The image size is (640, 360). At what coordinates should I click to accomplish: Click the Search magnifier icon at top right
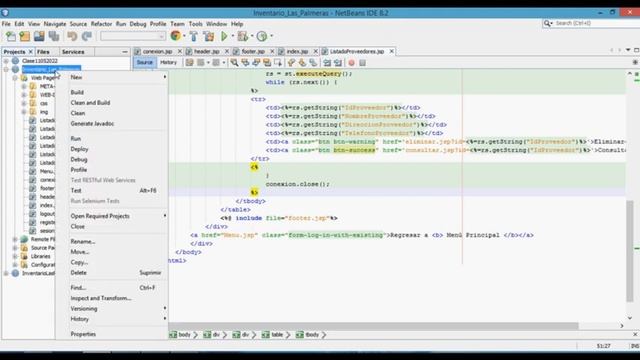(547, 23)
